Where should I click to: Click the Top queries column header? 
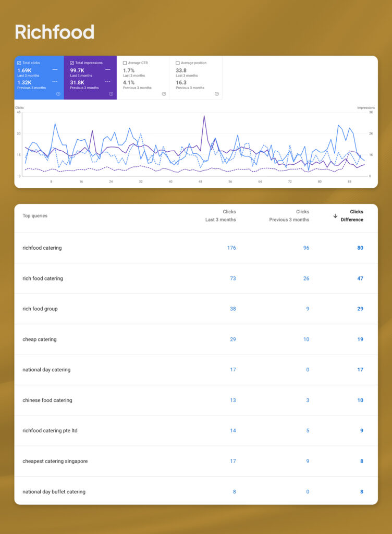point(35,216)
